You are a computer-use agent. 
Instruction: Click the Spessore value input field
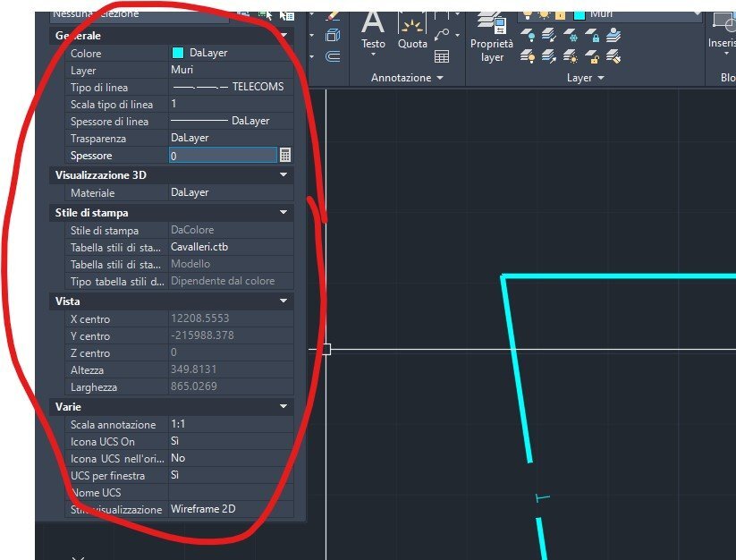click(x=223, y=156)
